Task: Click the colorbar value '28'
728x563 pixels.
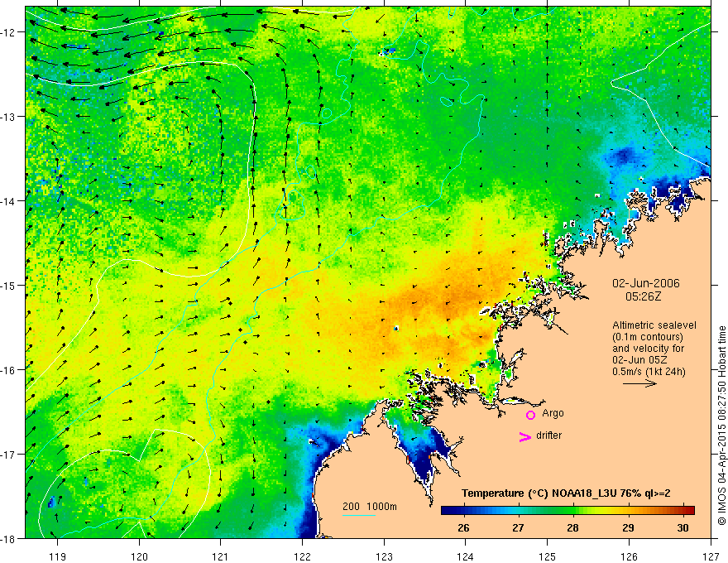Action: [x=573, y=527]
